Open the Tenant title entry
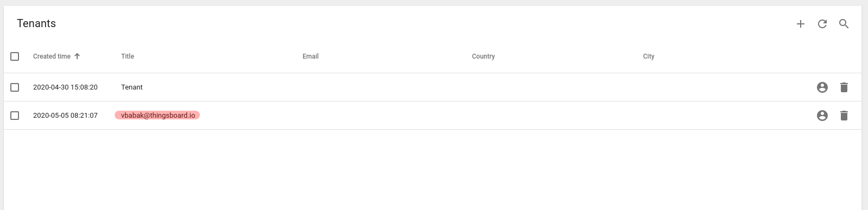This screenshot has height=210, width=868. pos(132,87)
